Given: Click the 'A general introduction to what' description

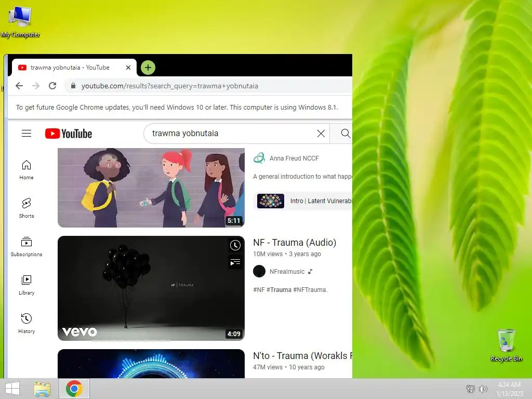Looking at the screenshot, I should point(303,177).
